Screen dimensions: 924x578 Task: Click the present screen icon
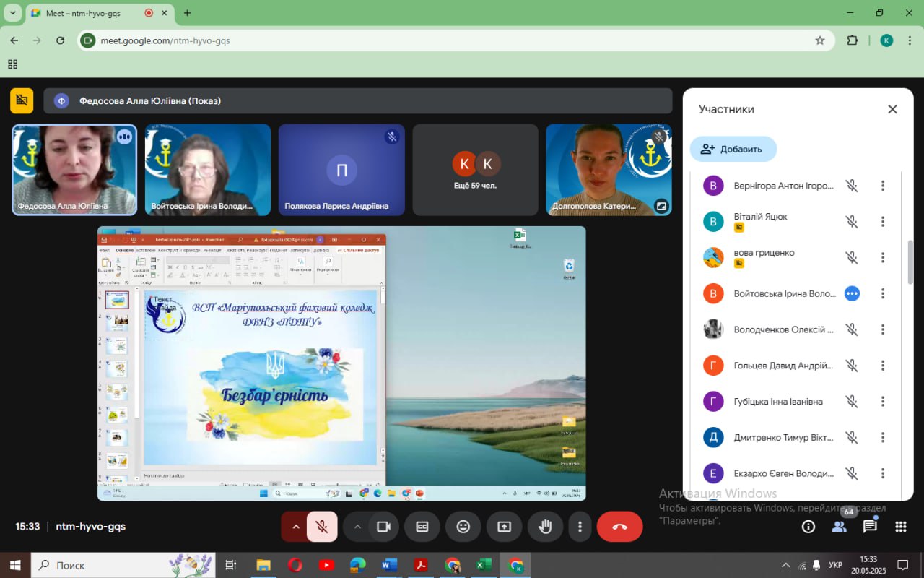[504, 527]
